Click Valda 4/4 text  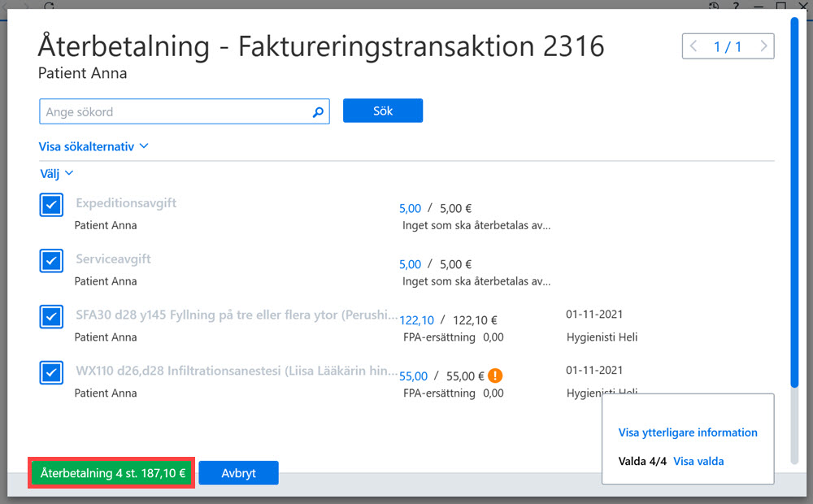642,461
